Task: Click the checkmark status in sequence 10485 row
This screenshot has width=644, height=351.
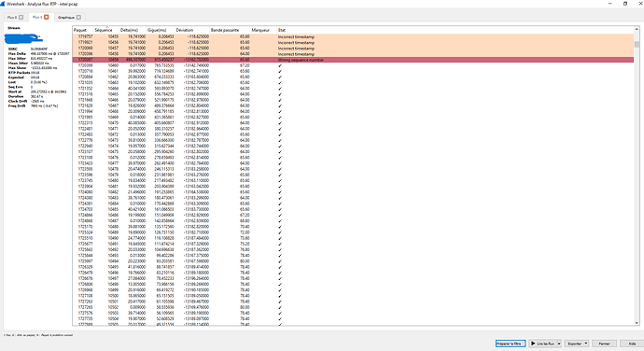Action: point(280,209)
